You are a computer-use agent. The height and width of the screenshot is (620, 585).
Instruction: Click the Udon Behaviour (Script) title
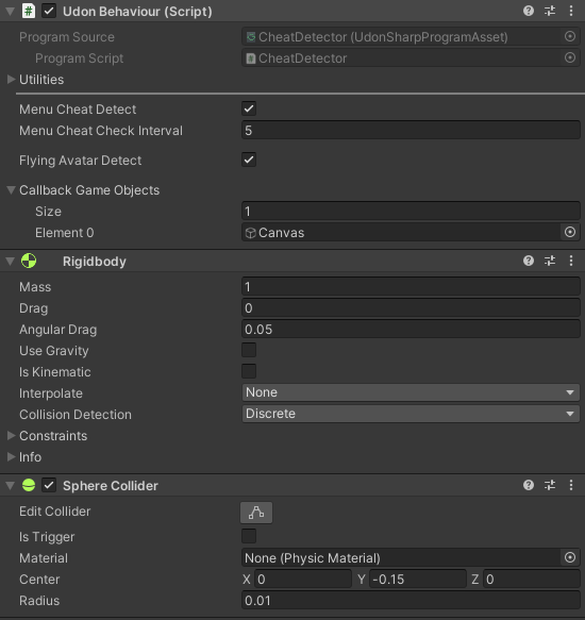137,11
